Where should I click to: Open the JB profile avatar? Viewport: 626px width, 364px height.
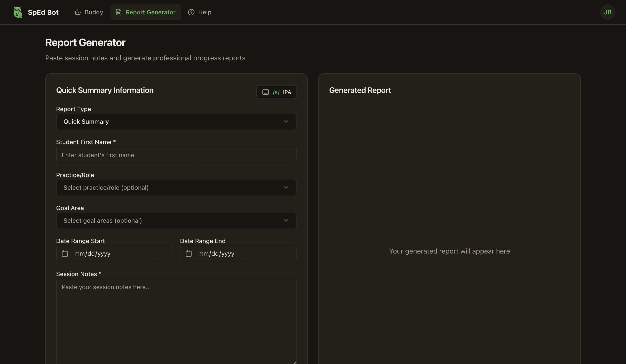point(608,12)
